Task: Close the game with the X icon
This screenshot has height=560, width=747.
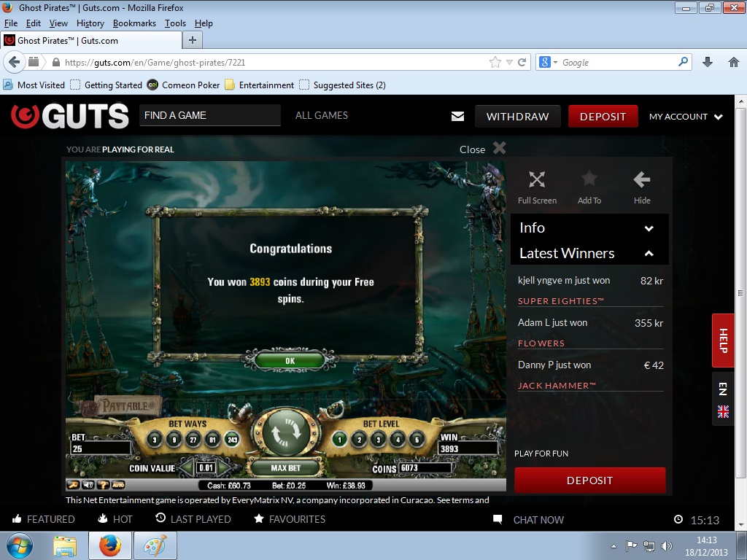Action: tap(499, 148)
